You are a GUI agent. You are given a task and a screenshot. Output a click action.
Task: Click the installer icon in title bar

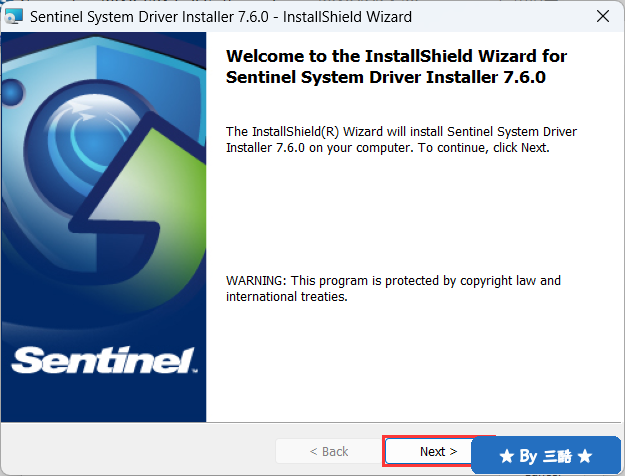pos(13,17)
